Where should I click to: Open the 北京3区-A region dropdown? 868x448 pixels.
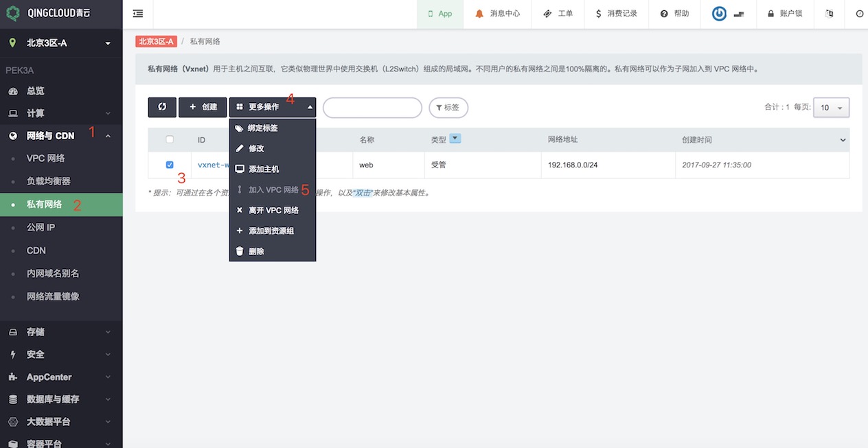(60, 43)
